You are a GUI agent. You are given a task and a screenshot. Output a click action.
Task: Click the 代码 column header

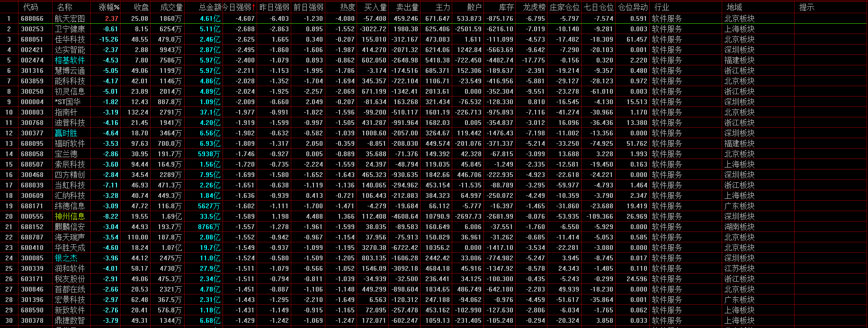(30, 7)
